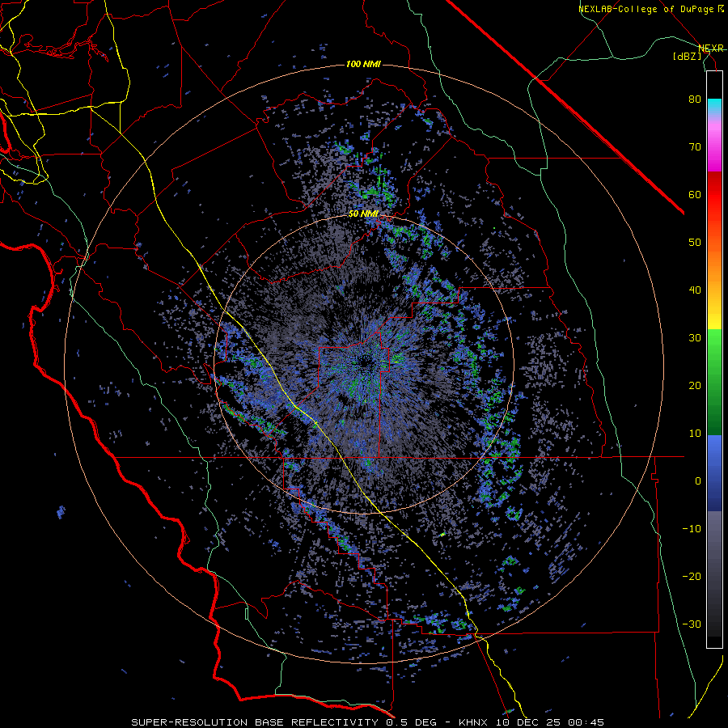Click the -30 value on the dBZ scale
Screen dimensions: 728x728
tap(692, 624)
